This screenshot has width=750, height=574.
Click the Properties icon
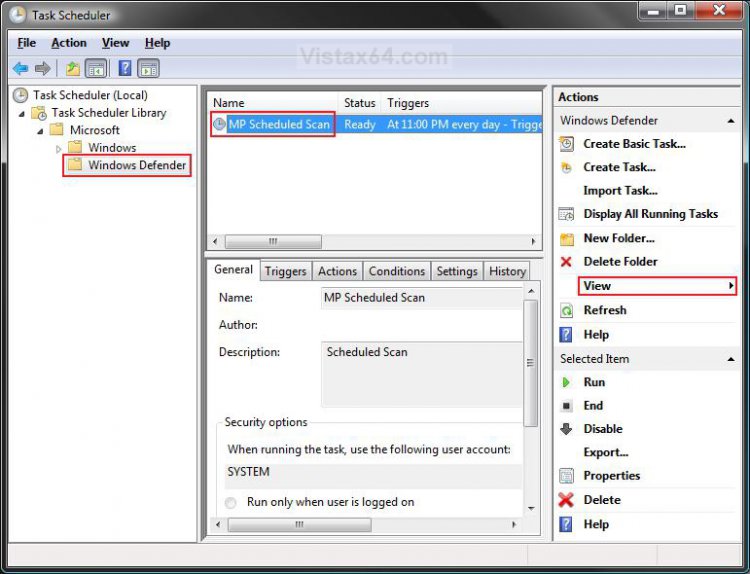567,475
